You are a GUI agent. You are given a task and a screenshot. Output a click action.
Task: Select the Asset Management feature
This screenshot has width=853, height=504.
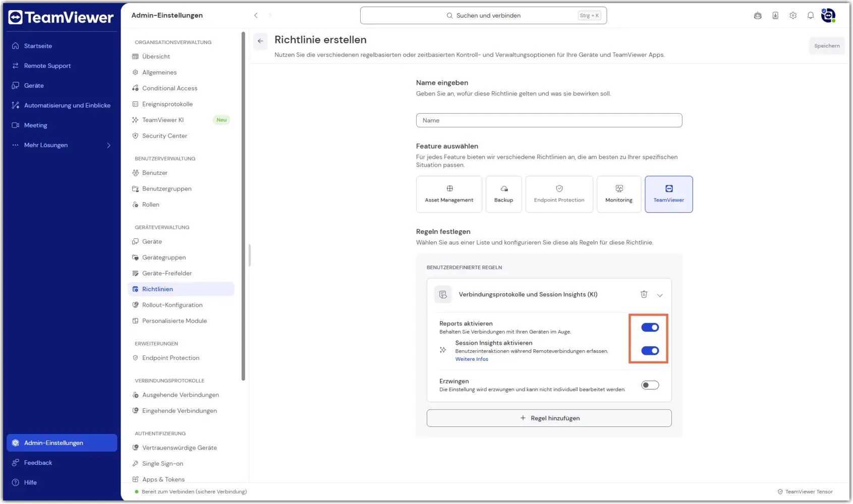pos(449,194)
